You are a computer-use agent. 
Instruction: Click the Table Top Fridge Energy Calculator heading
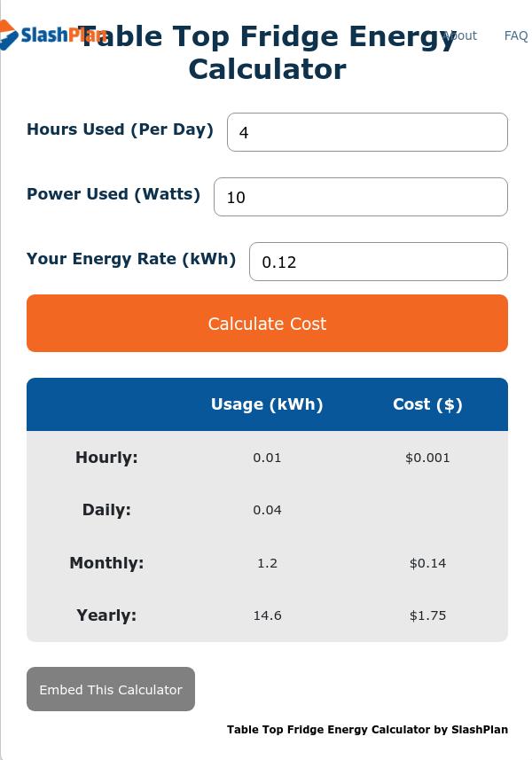point(267,52)
